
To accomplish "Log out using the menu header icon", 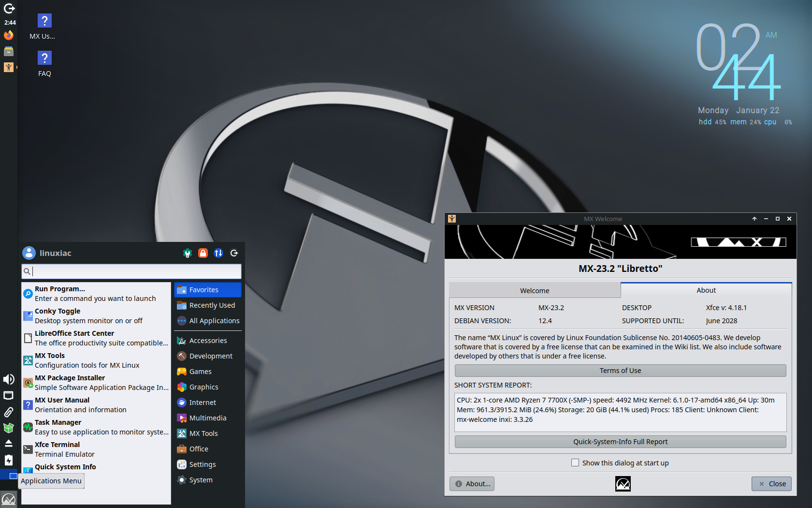I will coord(234,253).
